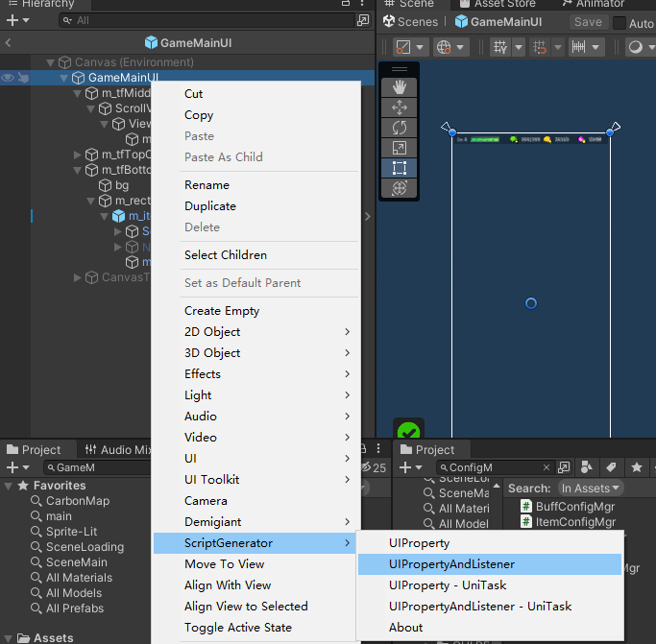Click the blue pivot circle in scene
The width and height of the screenshot is (656, 644).
531,303
